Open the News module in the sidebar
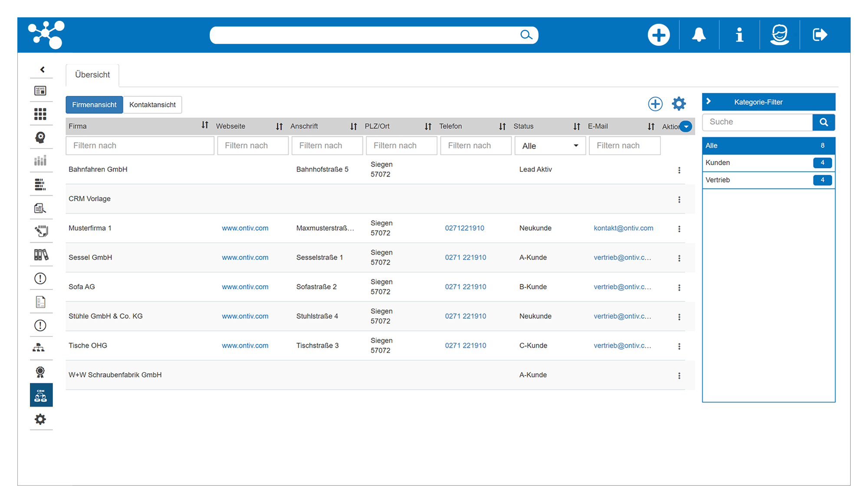Screen dimensions: 868x503 40,91
